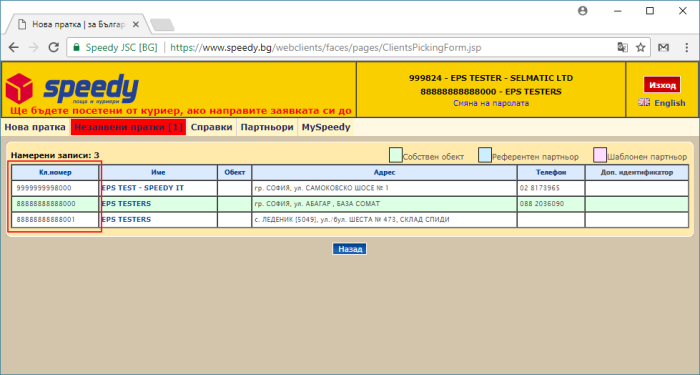Select EPS TEST - SPEEDY IT client
700x375 pixels.
[x=143, y=188]
